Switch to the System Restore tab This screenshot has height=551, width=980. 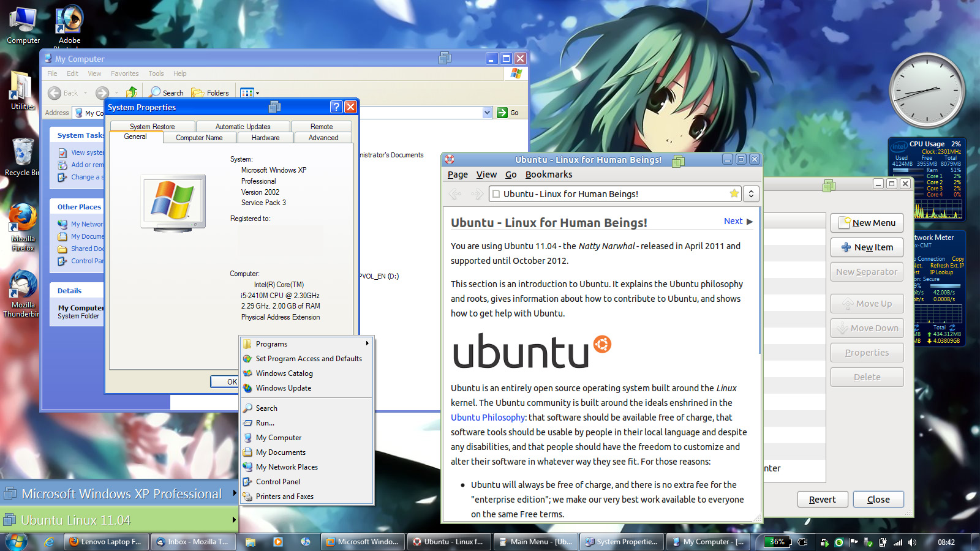pos(152,126)
